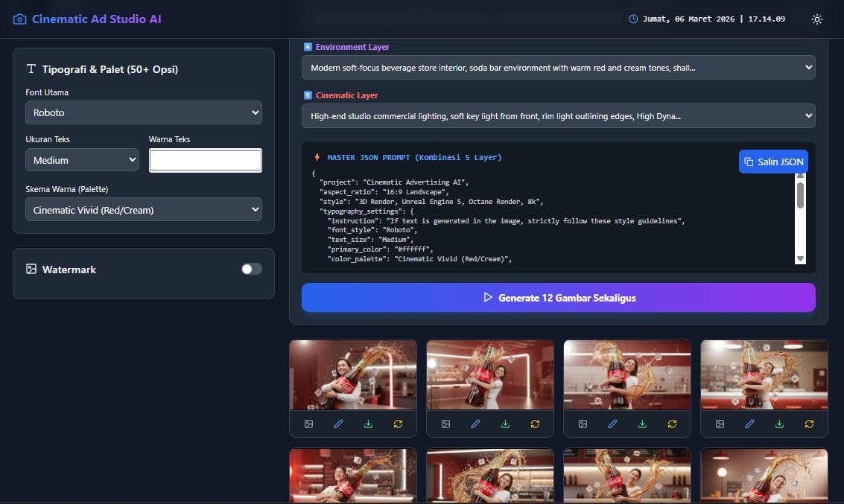Click the JSON line "font_style": "Roboto"
Image resolution: width=844 pixels, height=504 pixels.
click(372, 230)
